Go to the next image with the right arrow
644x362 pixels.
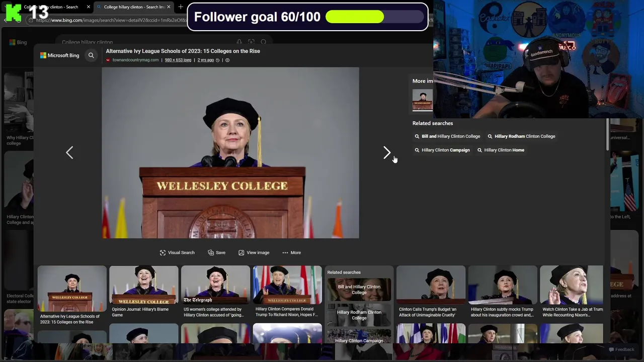click(x=387, y=153)
